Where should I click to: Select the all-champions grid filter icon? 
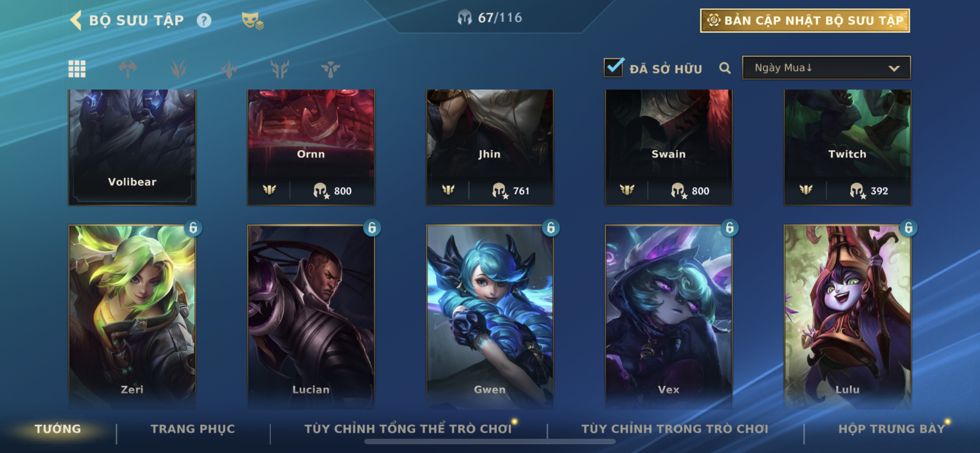point(77,69)
